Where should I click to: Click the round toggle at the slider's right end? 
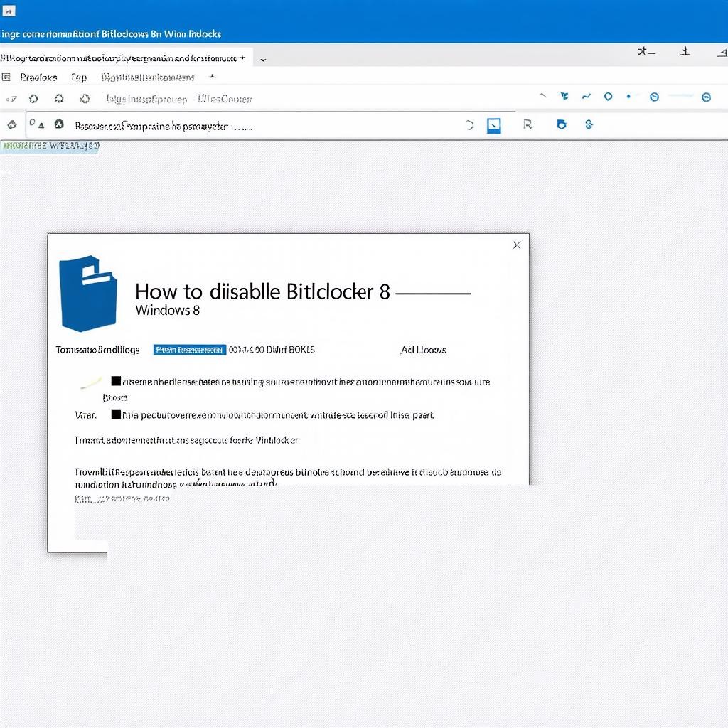coord(706,97)
